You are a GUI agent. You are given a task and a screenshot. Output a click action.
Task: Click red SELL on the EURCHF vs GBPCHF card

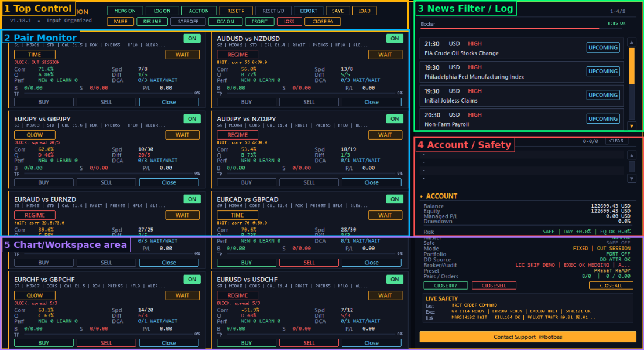(107, 343)
